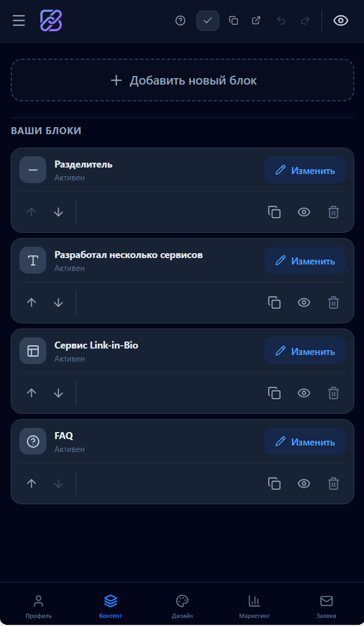Move the Разделитель block down
This screenshot has height=626, width=364.
58,212
